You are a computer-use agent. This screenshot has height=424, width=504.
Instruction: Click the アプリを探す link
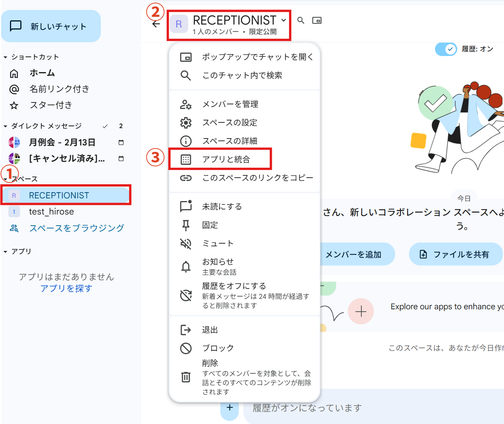tap(66, 288)
